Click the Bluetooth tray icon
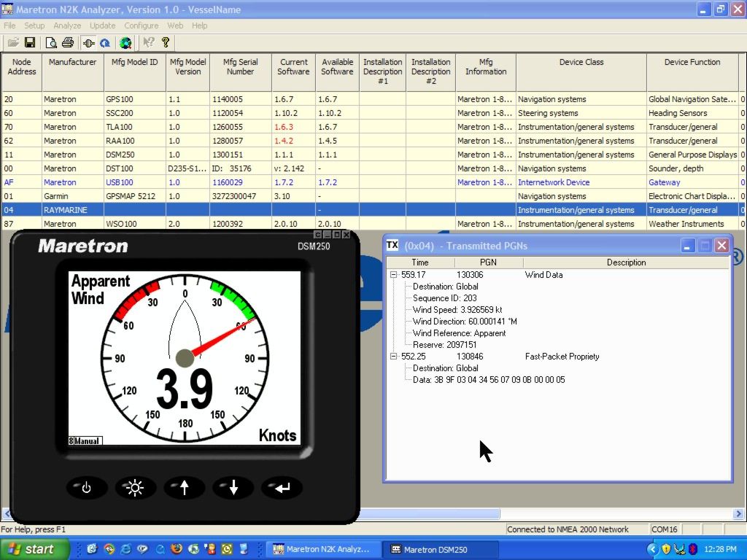Viewport: 747px width, 560px height. [693, 549]
